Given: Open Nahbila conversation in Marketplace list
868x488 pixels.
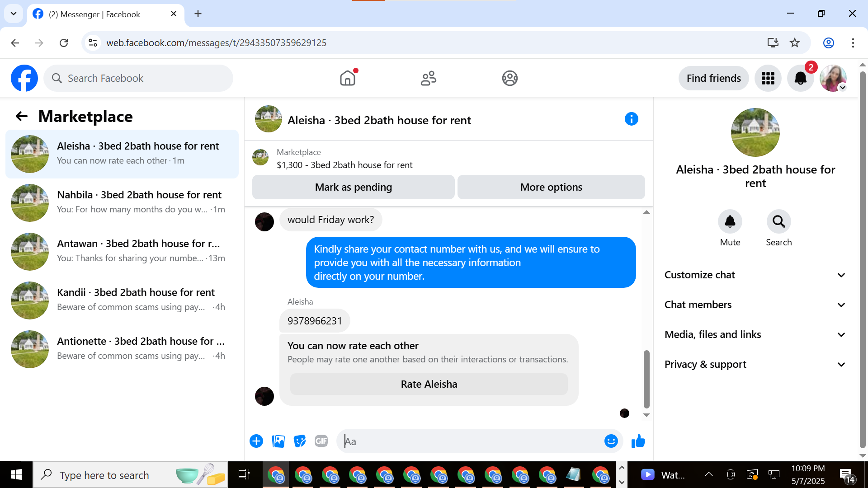Looking at the screenshot, I should (122, 202).
